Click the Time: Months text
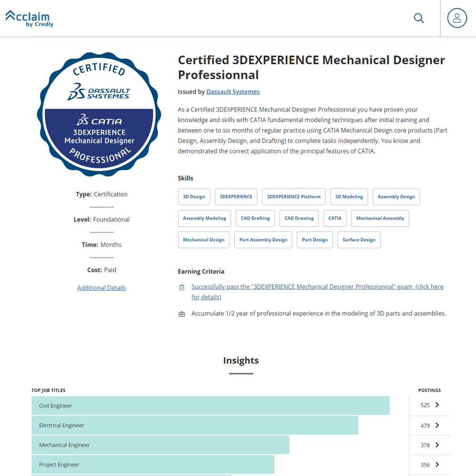The width and height of the screenshot is (476, 476). pyautogui.click(x=102, y=245)
